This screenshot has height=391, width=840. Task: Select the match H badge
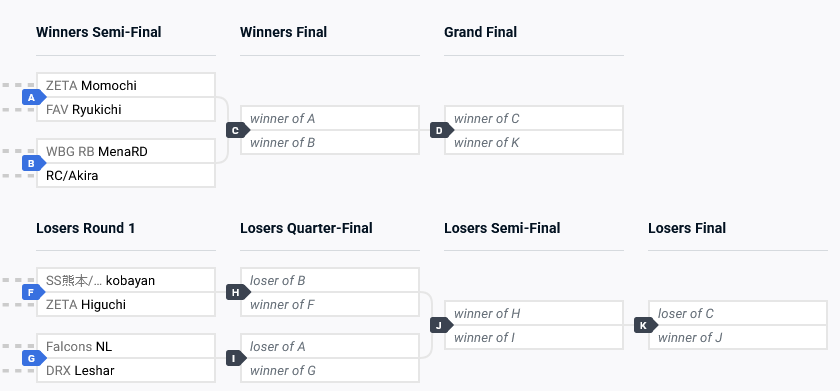click(x=237, y=292)
